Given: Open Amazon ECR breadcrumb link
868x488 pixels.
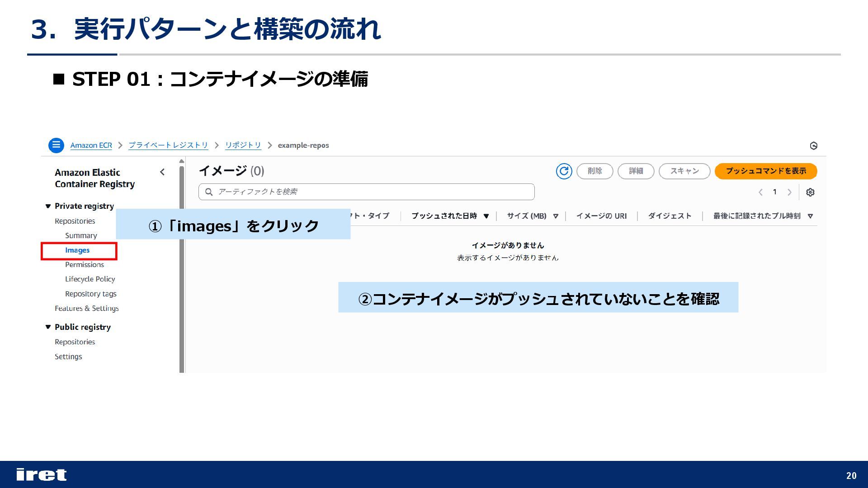Looking at the screenshot, I should click(91, 145).
